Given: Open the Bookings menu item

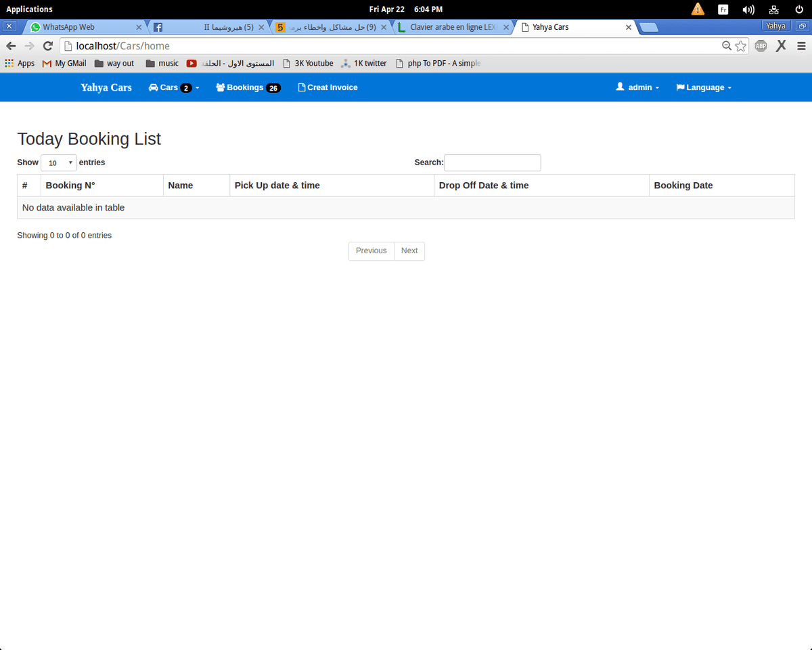Looking at the screenshot, I should (x=248, y=87).
